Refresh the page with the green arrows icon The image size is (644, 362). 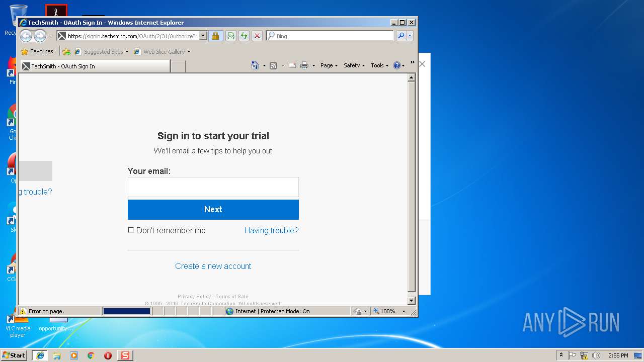click(244, 36)
